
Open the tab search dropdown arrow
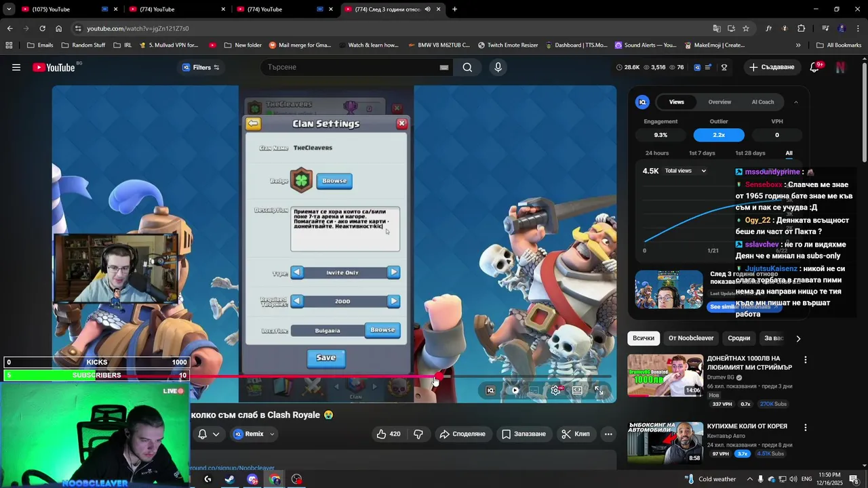(x=9, y=9)
